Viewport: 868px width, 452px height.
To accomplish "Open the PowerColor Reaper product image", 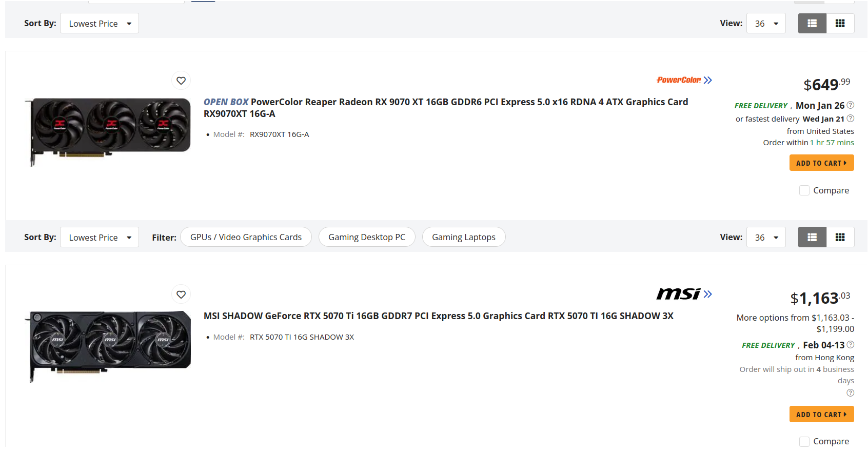I will (x=108, y=132).
